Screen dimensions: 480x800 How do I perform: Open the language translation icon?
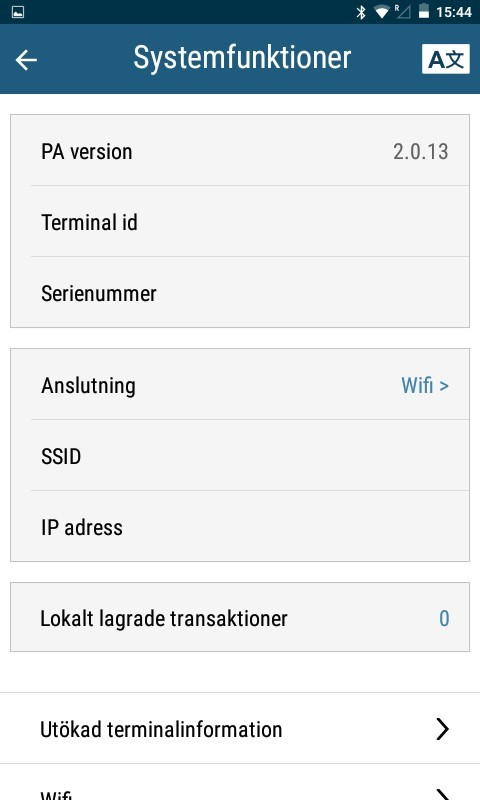[445, 59]
